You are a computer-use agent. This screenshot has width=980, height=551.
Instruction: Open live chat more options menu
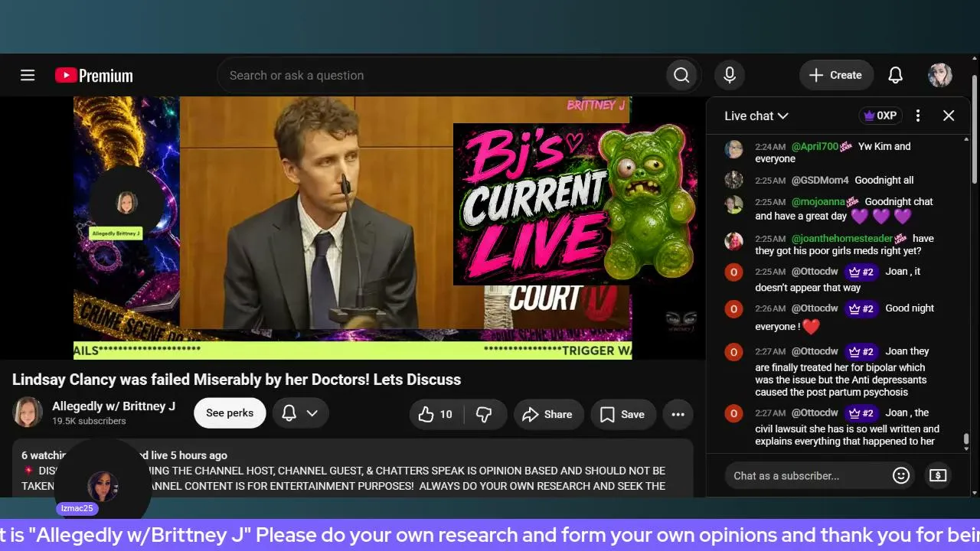(x=918, y=116)
